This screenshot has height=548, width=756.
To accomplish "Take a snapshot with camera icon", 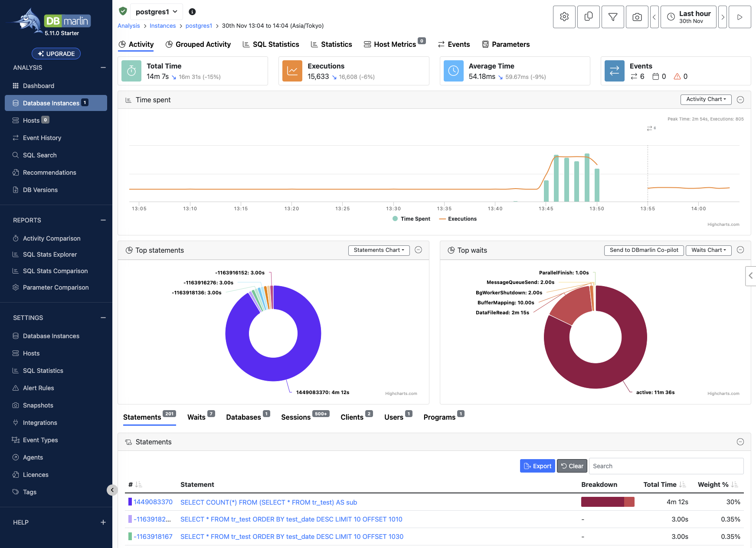I will (637, 17).
